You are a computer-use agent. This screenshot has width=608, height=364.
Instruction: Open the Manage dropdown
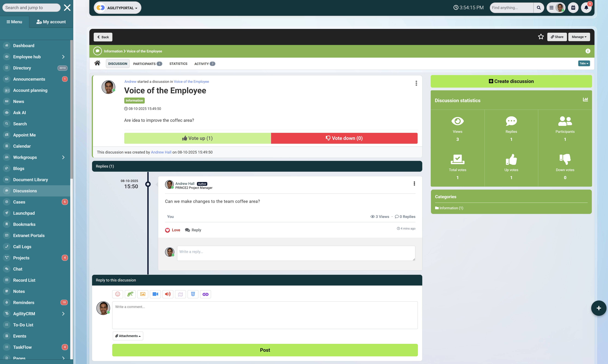[x=579, y=37]
